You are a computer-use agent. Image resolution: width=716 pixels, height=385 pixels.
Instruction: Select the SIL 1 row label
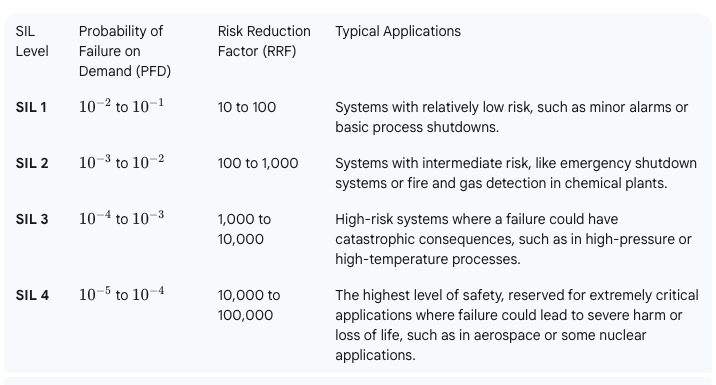point(31,107)
